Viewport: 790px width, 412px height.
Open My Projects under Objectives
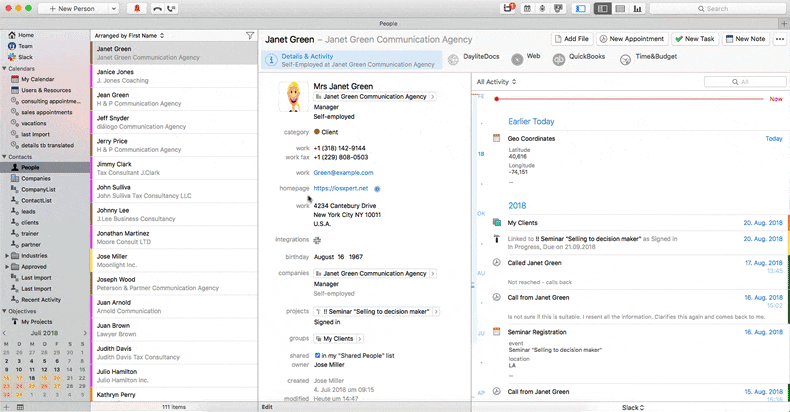click(x=36, y=322)
